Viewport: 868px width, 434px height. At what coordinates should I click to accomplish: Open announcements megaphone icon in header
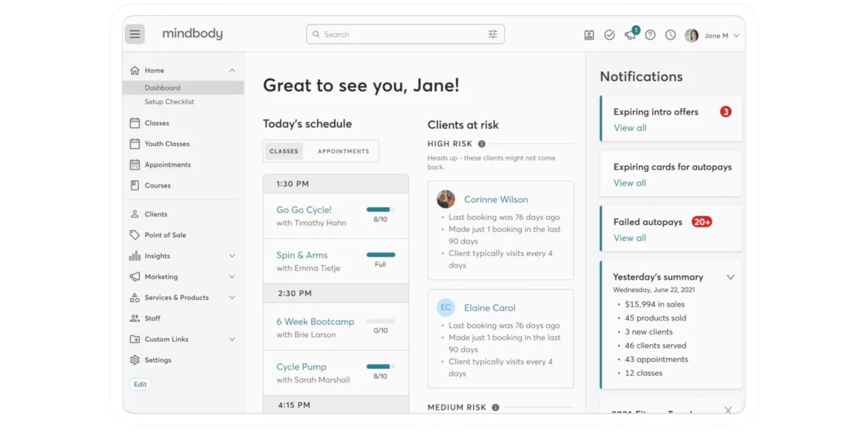pos(630,35)
